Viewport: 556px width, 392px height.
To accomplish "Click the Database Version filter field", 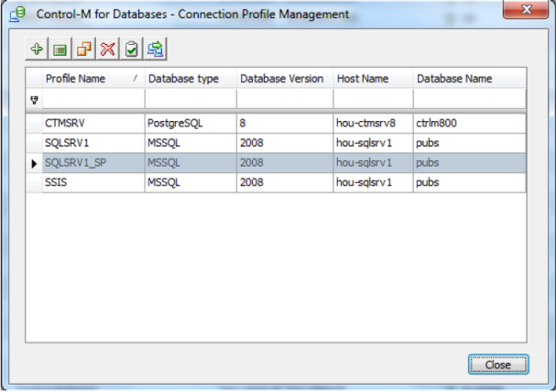I will tap(285, 99).
